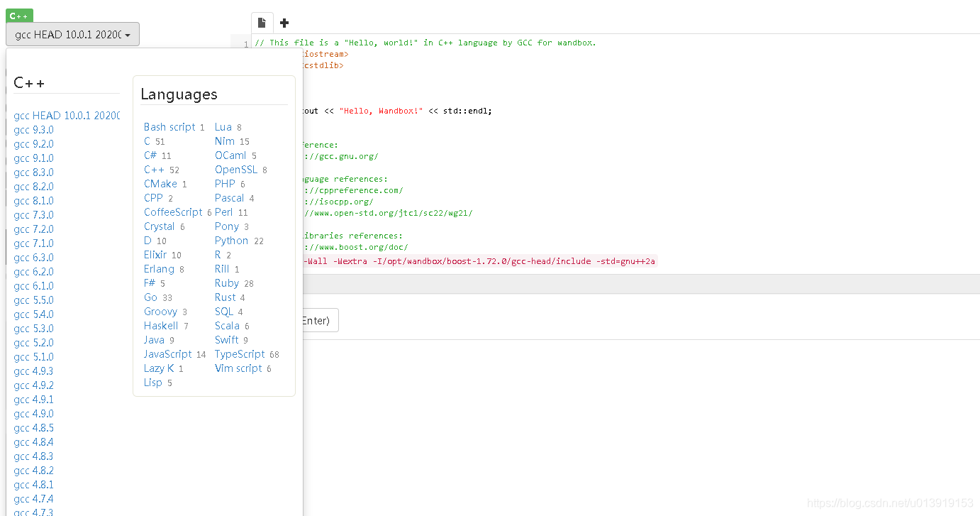Choose compiler gcc 9.1.0
Screen dimensions: 980x516
pos(33,158)
